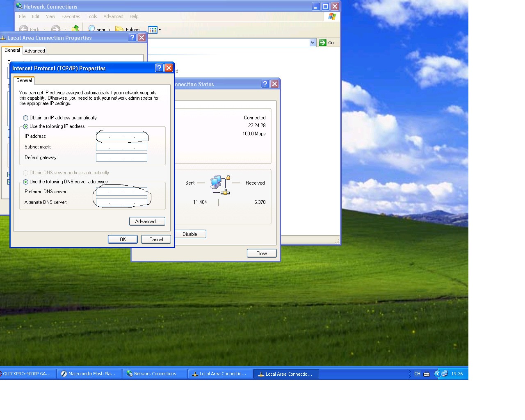
Task: Click Close in the Connection Status window
Action: 262,253
